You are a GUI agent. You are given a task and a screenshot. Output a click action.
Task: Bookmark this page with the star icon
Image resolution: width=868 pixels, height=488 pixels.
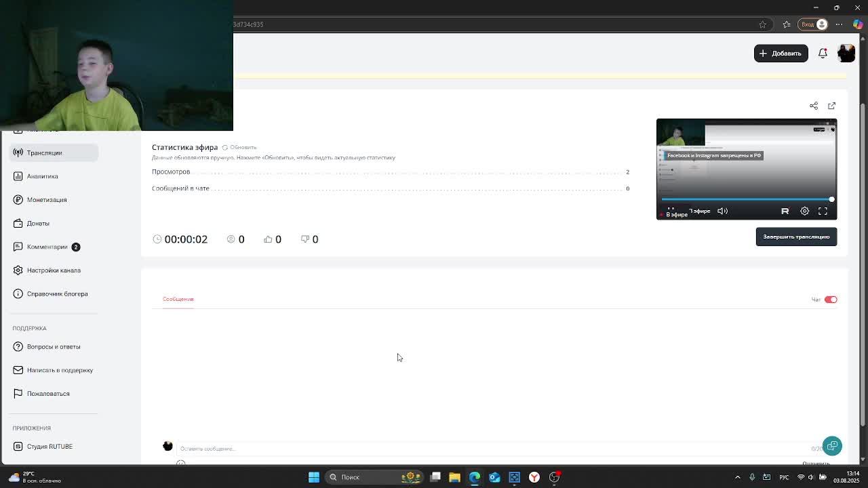pos(763,24)
